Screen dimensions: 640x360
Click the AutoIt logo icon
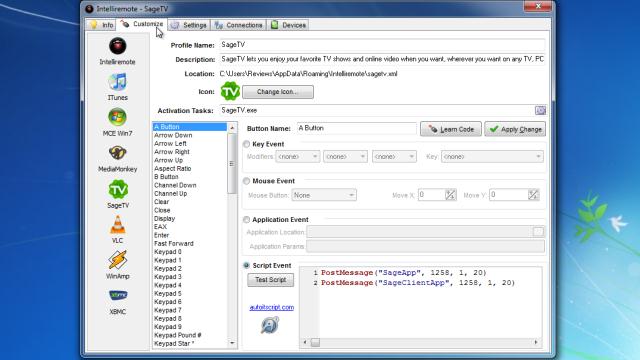click(269, 325)
